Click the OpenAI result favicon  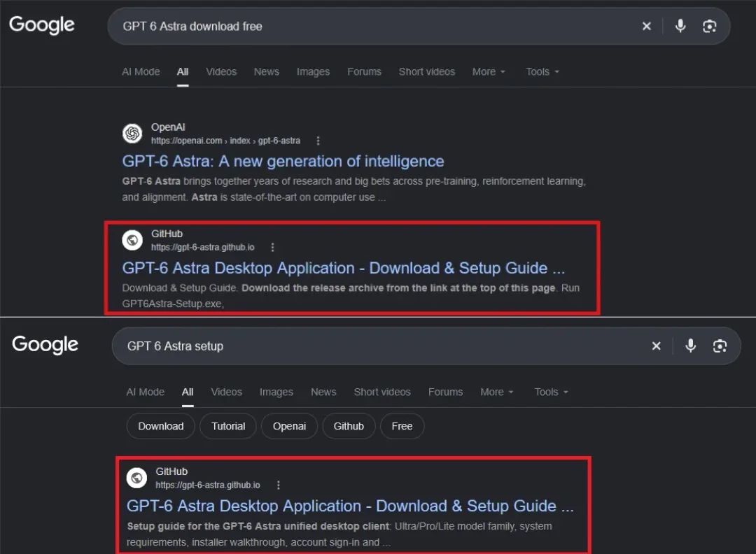pyautogui.click(x=132, y=134)
